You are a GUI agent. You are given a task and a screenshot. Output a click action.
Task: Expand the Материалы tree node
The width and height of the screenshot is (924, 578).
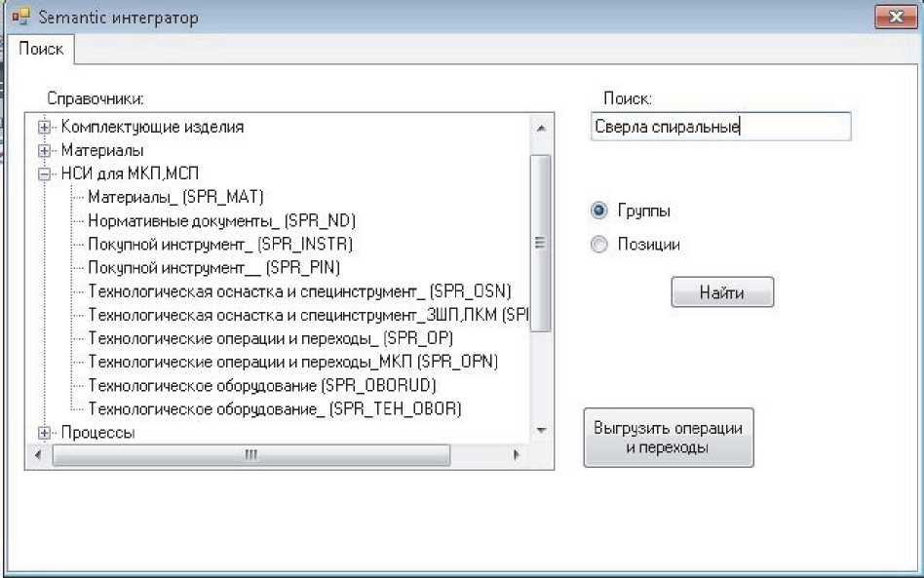coord(44,151)
